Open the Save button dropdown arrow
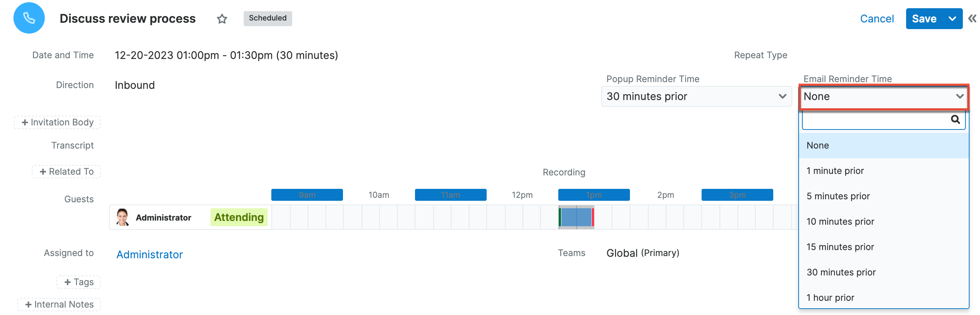The width and height of the screenshot is (980, 315). (x=952, y=19)
